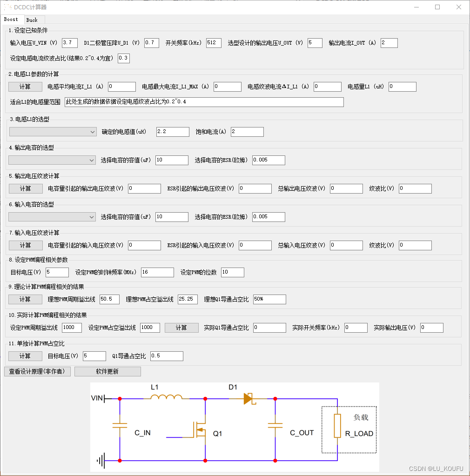Click 设定PWM占空溢出线 1000 field
This screenshot has height=476, width=470.
(x=150, y=328)
